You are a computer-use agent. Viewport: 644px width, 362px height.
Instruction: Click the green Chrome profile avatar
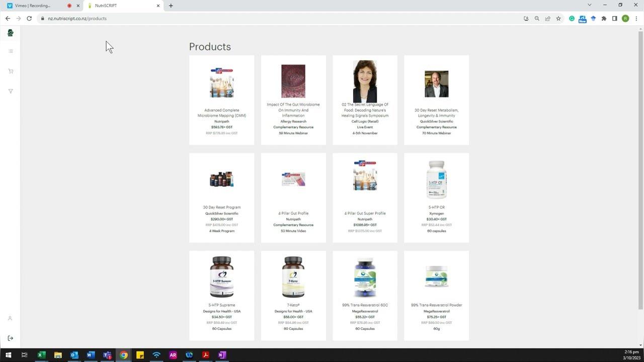pos(625,19)
